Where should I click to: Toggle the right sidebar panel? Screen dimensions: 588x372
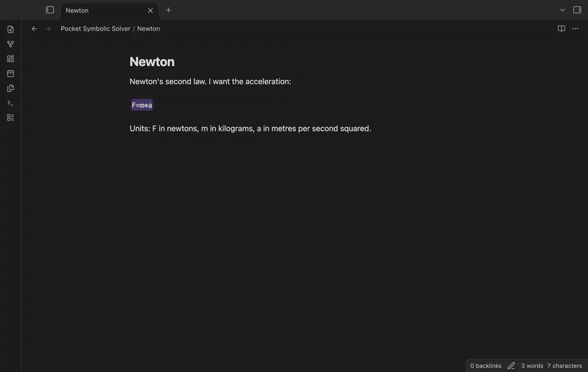coord(577,10)
